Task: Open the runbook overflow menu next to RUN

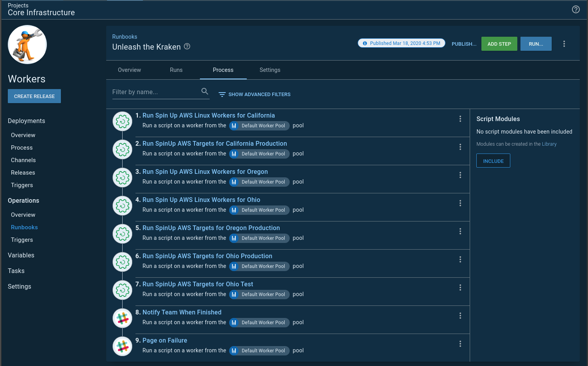Action: 564,44
